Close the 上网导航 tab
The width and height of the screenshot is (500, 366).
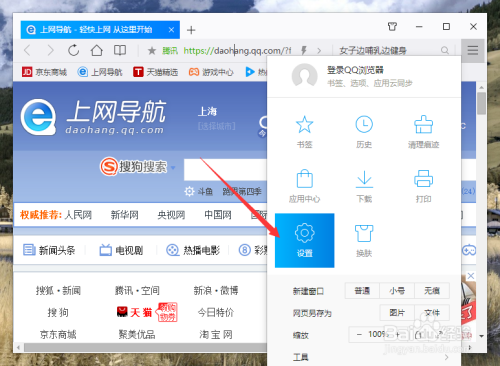point(171,30)
